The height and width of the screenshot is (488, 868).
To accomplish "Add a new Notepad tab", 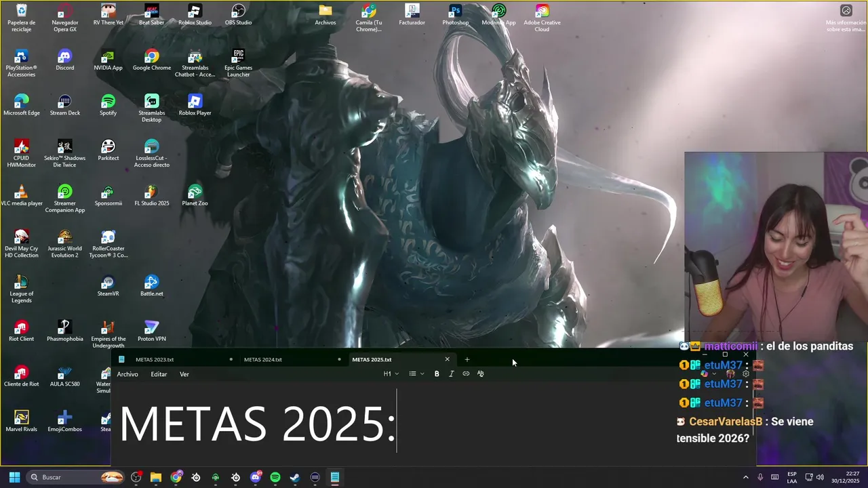I will pyautogui.click(x=467, y=359).
